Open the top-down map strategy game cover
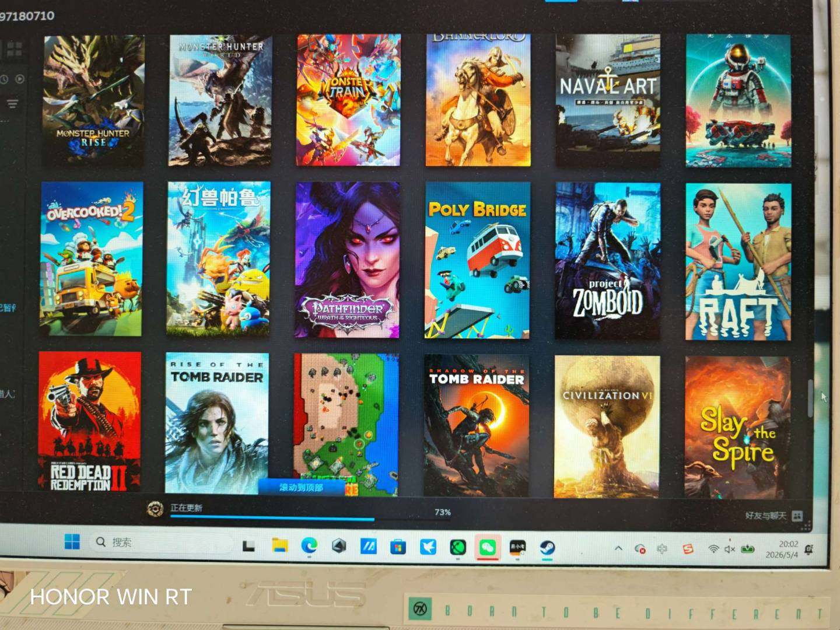 click(x=346, y=425)
